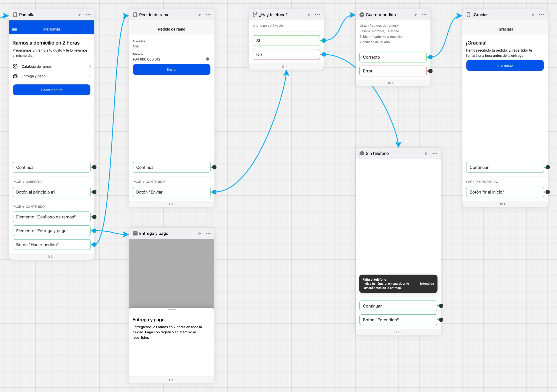557x392 pixels.
Task: Click the Tu nombre input field
Action: [x=172, y=46]
